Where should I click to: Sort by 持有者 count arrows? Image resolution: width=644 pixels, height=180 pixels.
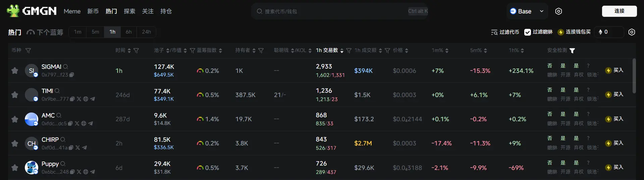(x=254, y=51)
